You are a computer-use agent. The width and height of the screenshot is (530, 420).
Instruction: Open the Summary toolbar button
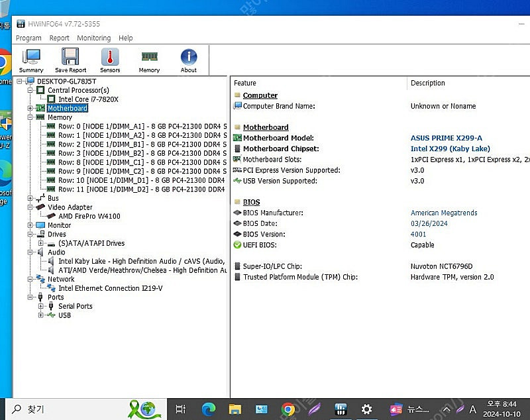[x=31, y=60]
